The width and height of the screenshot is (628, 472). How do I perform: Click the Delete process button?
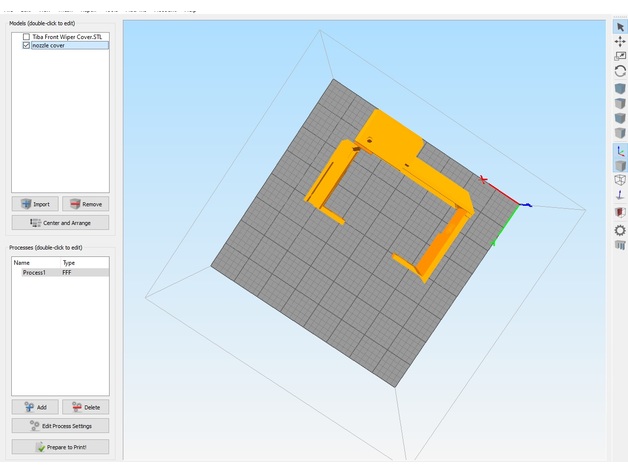pos(86,407)
